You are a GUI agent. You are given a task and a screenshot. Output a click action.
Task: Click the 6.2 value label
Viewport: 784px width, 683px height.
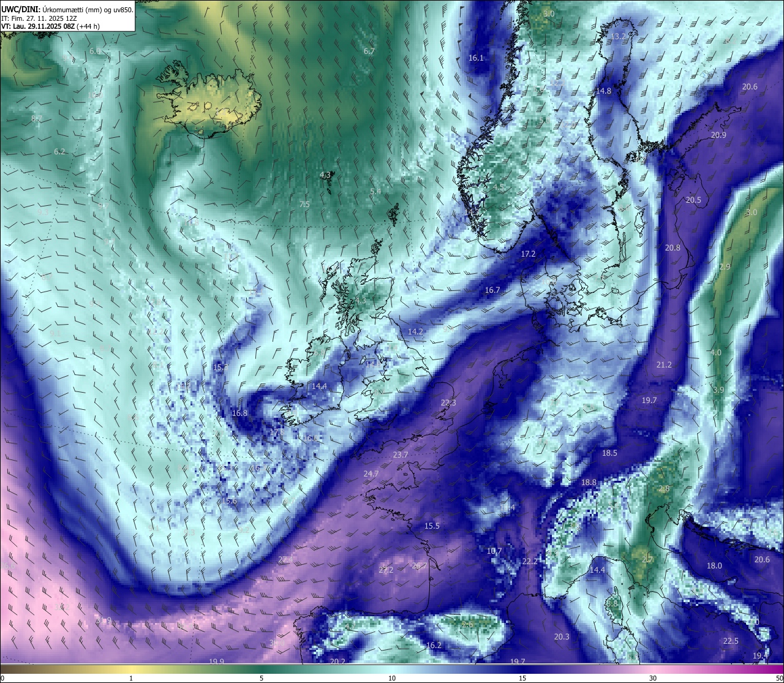(59, 152)
